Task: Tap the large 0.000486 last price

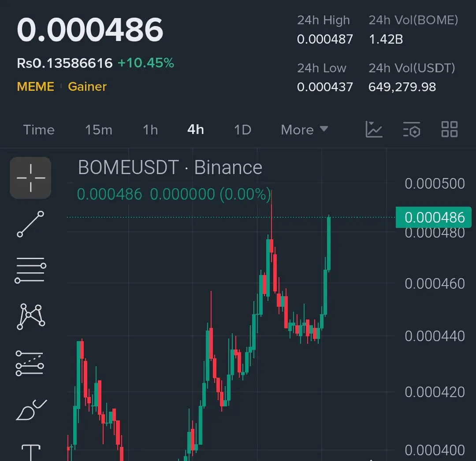Action: (90, 30)
